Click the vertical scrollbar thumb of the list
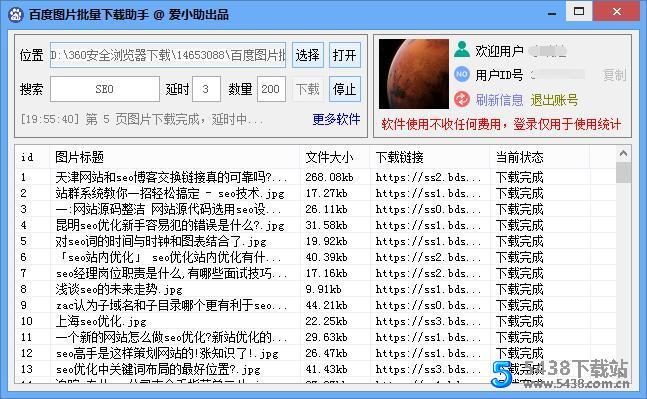 (x=623, y=172)
